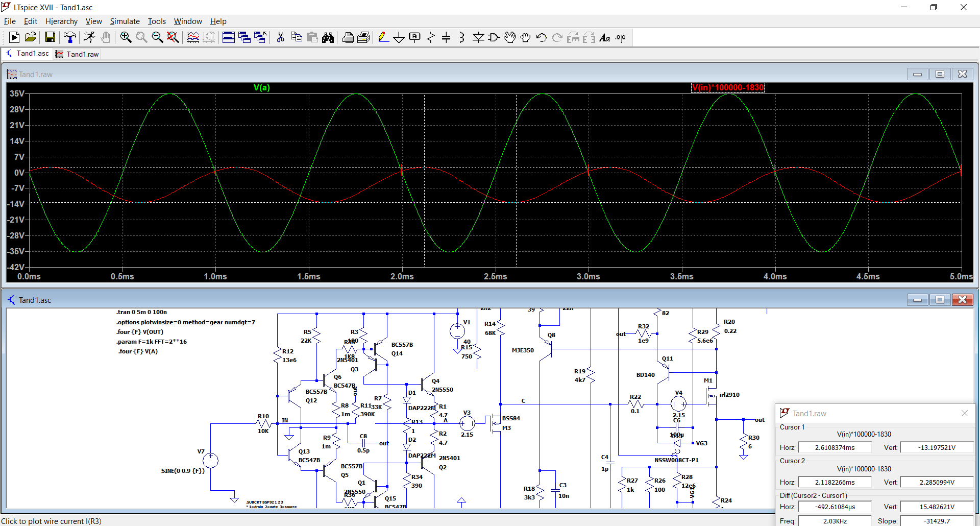
Task: Click the green V(a) trace label
Action: point(262,88)
